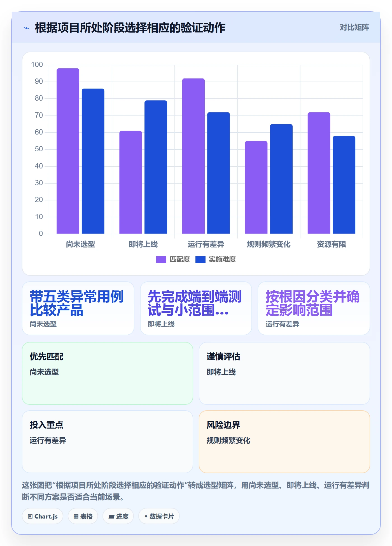This screenshot has height=546, width=392.
Task: Click 规则频繁变化 subtitle under 风险边界
Action: [x=228, y=441]
